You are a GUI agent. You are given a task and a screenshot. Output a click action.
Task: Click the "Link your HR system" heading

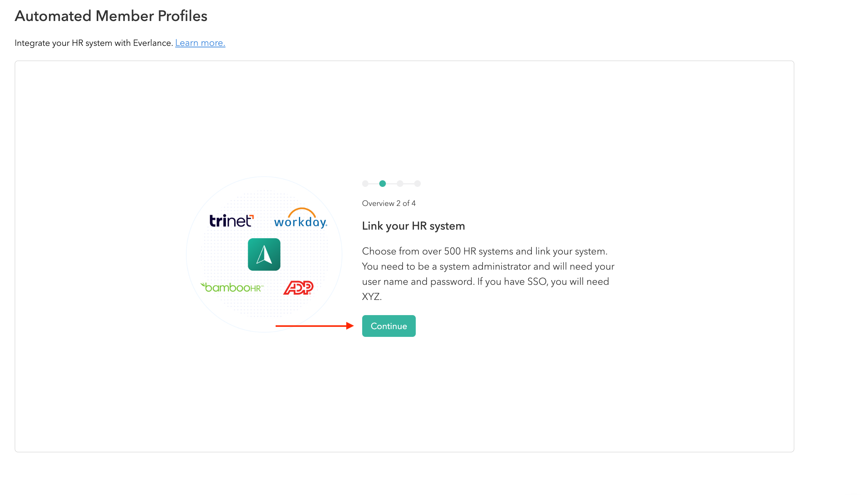point(413,226)
